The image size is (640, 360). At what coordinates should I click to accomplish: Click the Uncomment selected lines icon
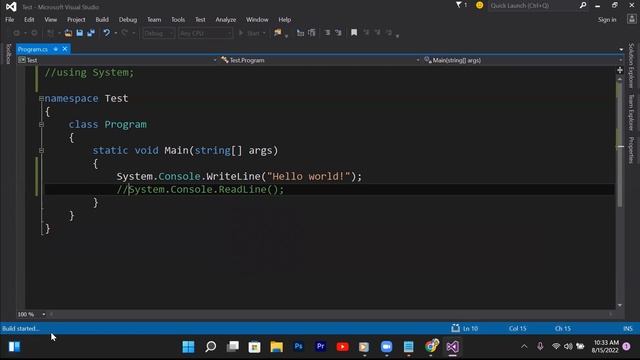click(x=338, y=33)
